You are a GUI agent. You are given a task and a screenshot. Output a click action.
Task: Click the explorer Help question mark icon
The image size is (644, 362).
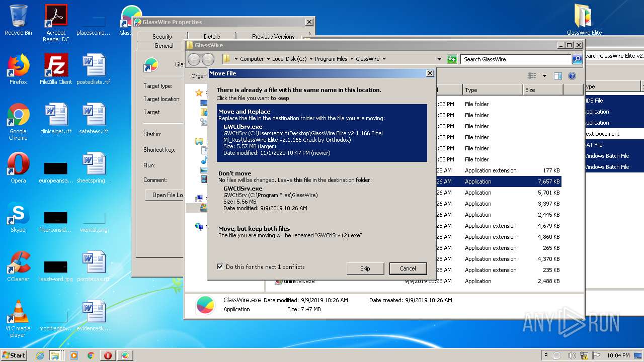(x=572, y=76)
